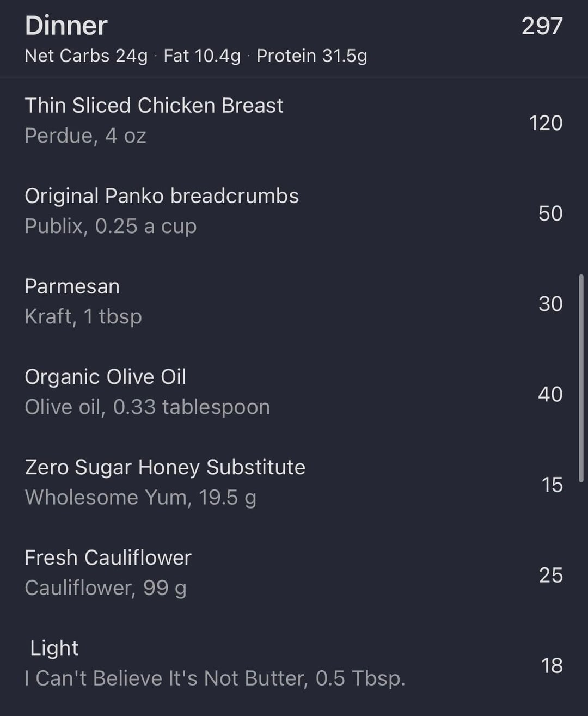
Task: Tap the Dinner meal header
Action: [x=66, y=26]
